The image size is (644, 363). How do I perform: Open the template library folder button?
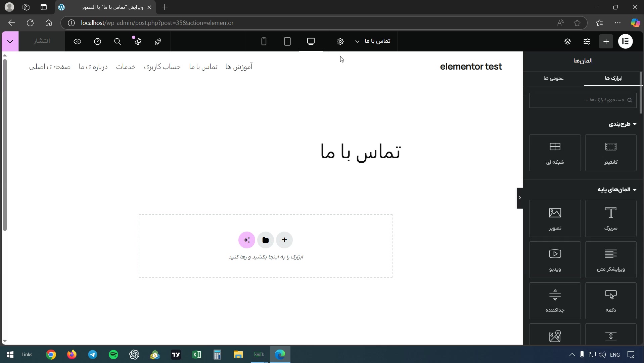click(266, 240)
